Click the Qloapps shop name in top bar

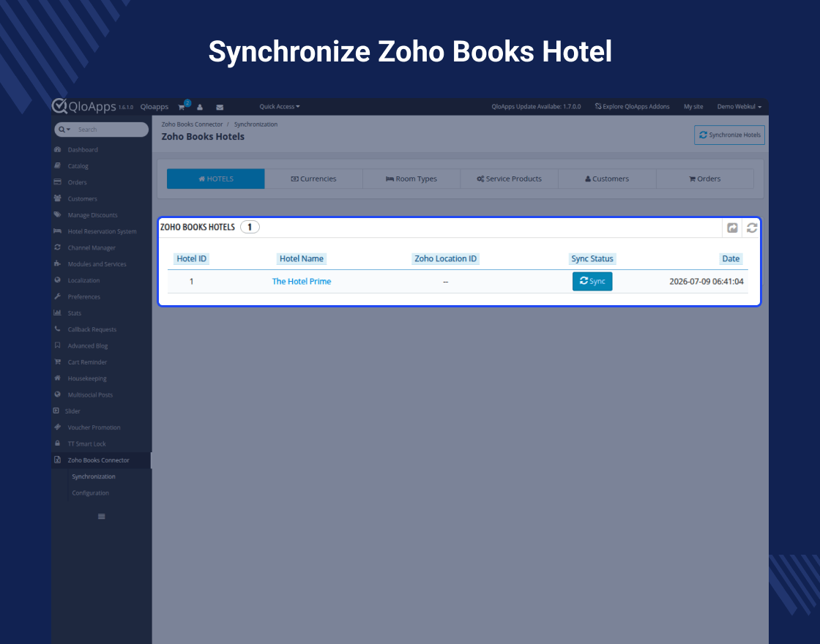(154, 107)
